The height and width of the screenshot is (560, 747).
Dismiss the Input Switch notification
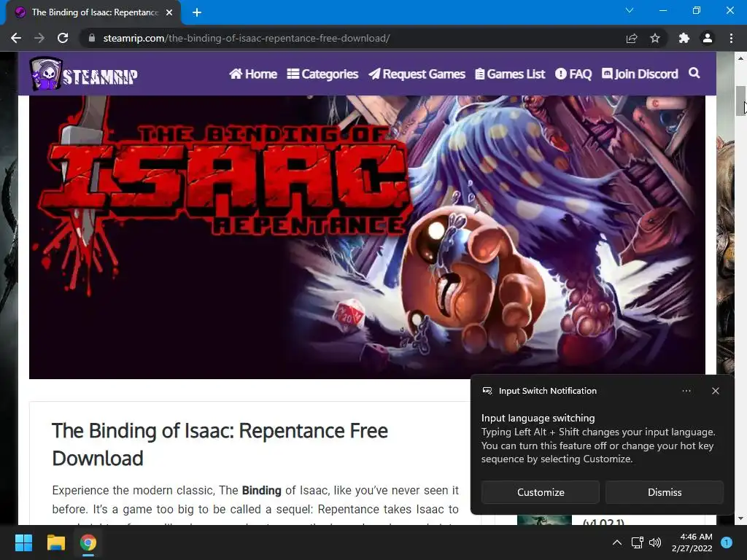(665, 492)
